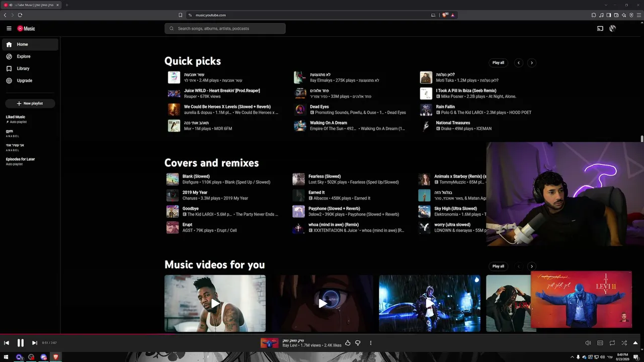Image resolution: width=644 pixels, height=362 pixels.
Task: Open the gym playlist
Action: coord(10,131)
